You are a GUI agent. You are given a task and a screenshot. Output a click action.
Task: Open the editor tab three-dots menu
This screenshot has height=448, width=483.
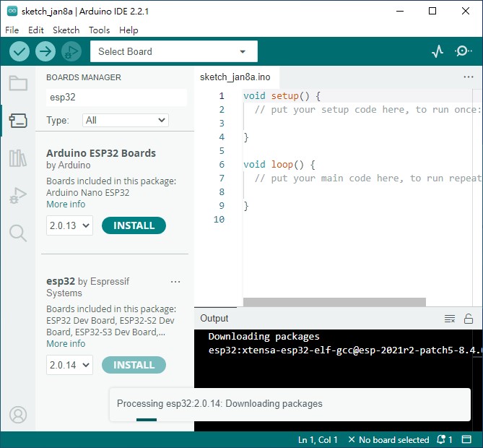(x=469, y=77)
